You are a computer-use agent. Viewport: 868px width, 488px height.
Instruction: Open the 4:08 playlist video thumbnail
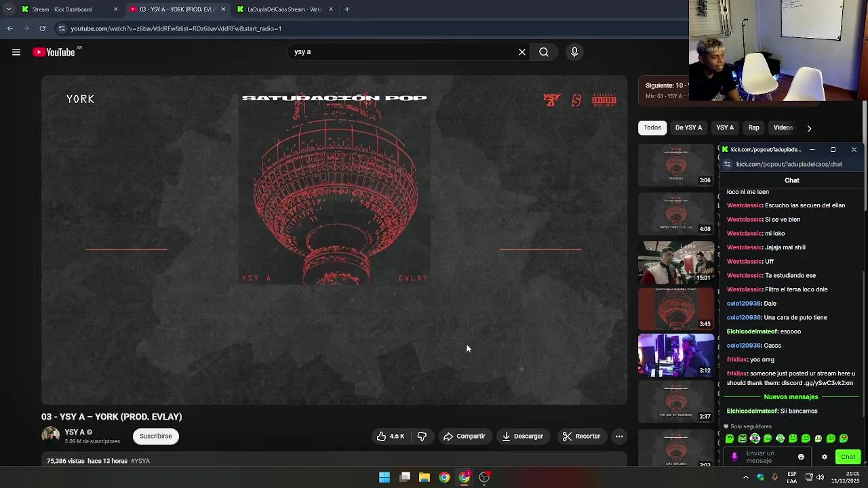tap(676, 213)
